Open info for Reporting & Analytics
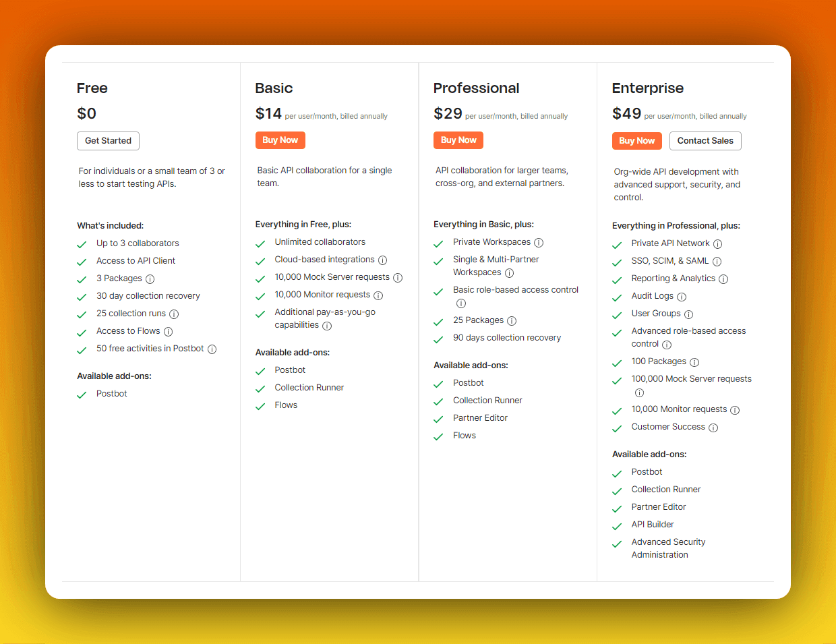Image resolution: width=836 pixels, height=644 pixels. (x=723, y=279)
